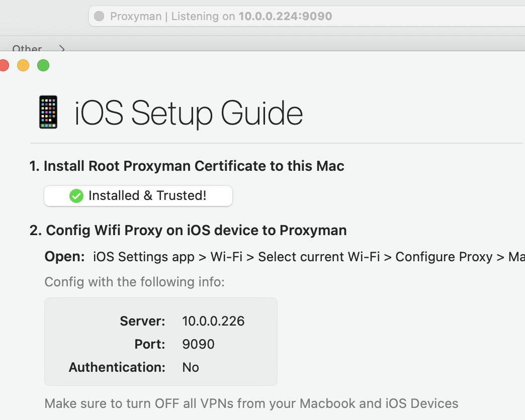Select the Server address 10.0.0.226
Image resolution: width=525 pixels, height=420 pixels.
tap(213, 321)
